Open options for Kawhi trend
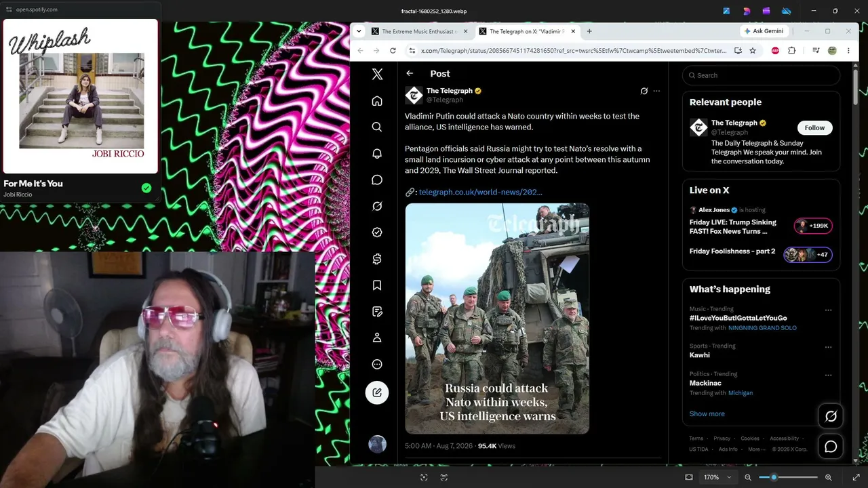The image size is (868, 488). 828,347
